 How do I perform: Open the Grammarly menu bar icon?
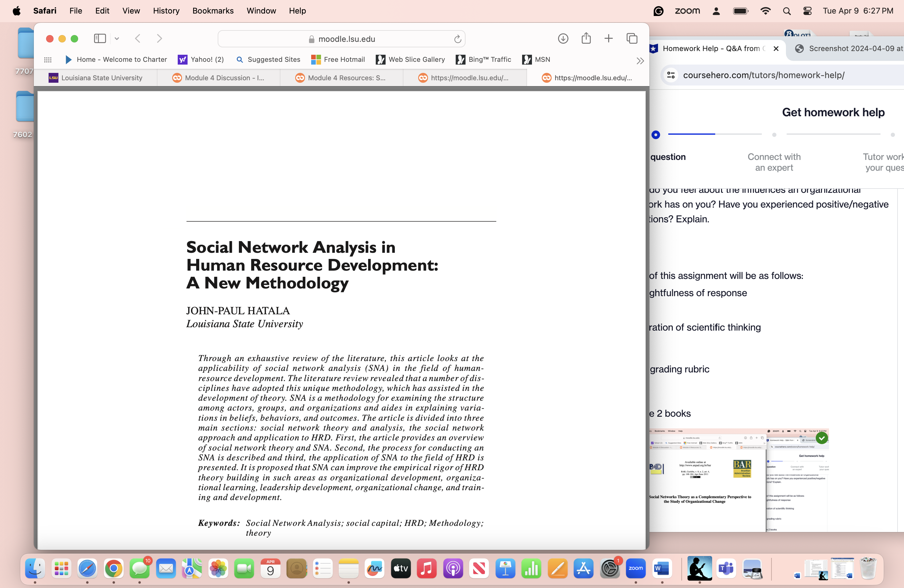[x=658, y=11]
